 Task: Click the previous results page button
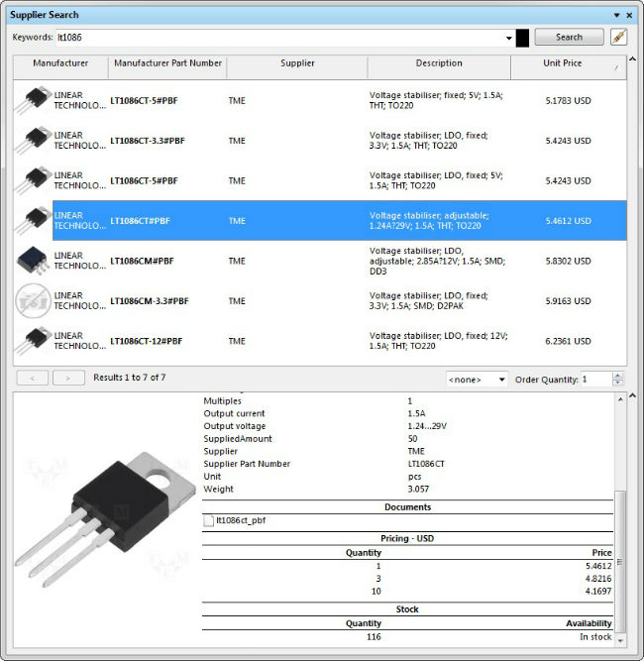[33, 379]
